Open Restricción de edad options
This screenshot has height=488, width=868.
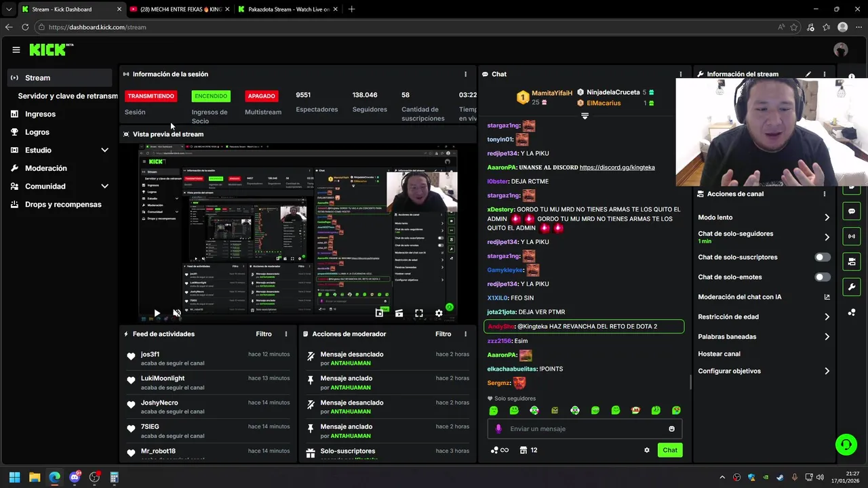(764, 317)
